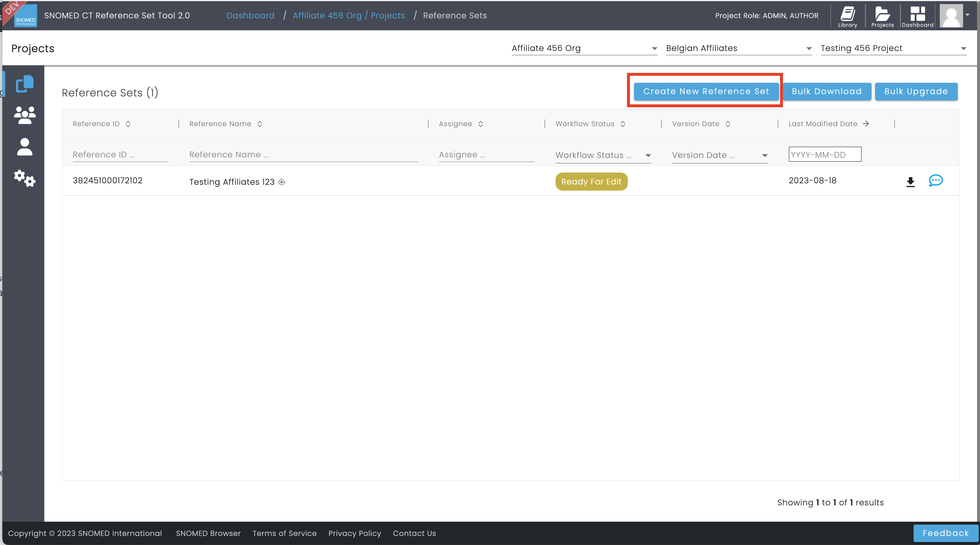The width and height of the screenshot is (980, 545).
Task: Open the user avatar menu
Action: 951,16
